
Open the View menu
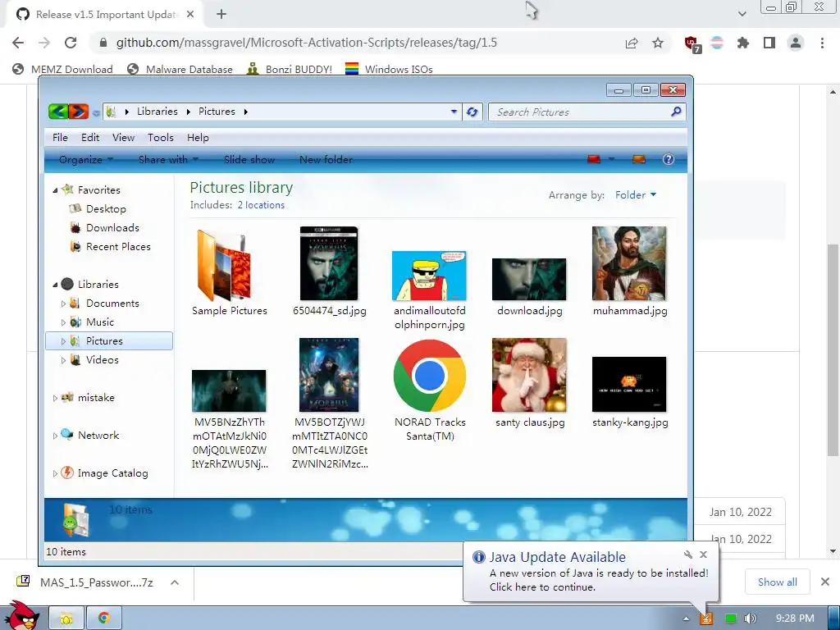pos(123,138)
